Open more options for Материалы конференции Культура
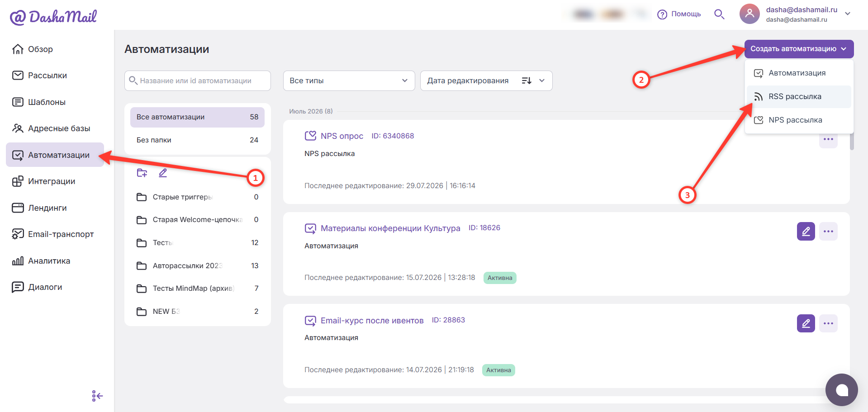 (x=828, y=232)
